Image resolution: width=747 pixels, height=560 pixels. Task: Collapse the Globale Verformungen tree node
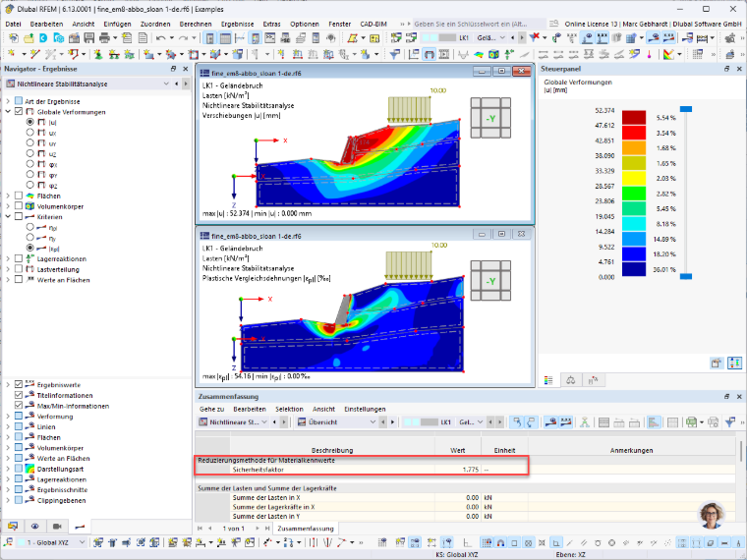click(x=8, y=111)
